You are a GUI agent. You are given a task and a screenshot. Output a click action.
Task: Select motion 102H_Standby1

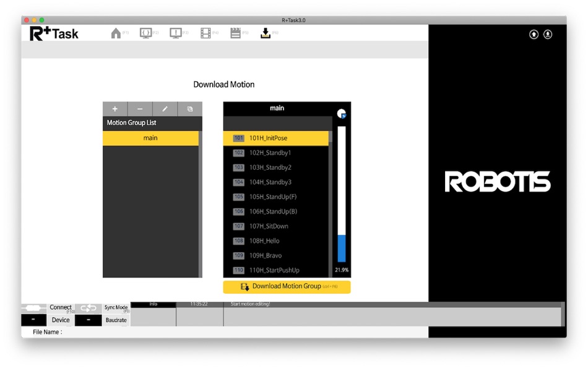(276, 153)
